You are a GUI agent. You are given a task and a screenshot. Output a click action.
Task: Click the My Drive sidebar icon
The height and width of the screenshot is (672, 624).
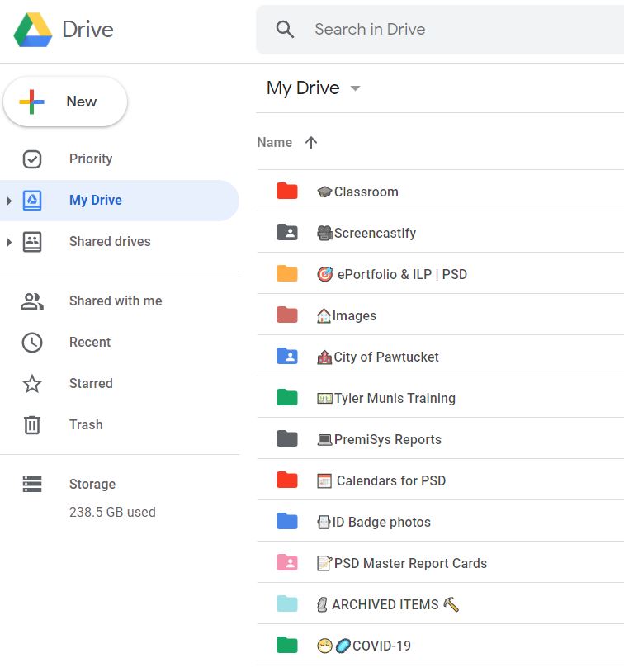[32, 200]
